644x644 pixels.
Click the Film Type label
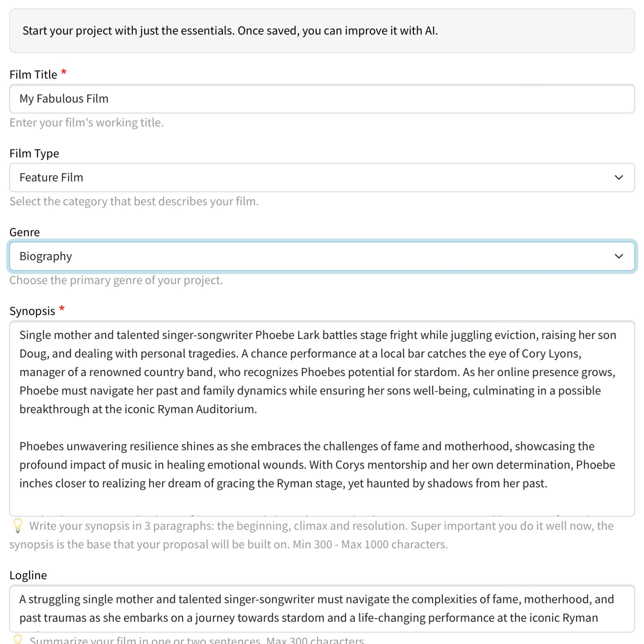(34, 154)
